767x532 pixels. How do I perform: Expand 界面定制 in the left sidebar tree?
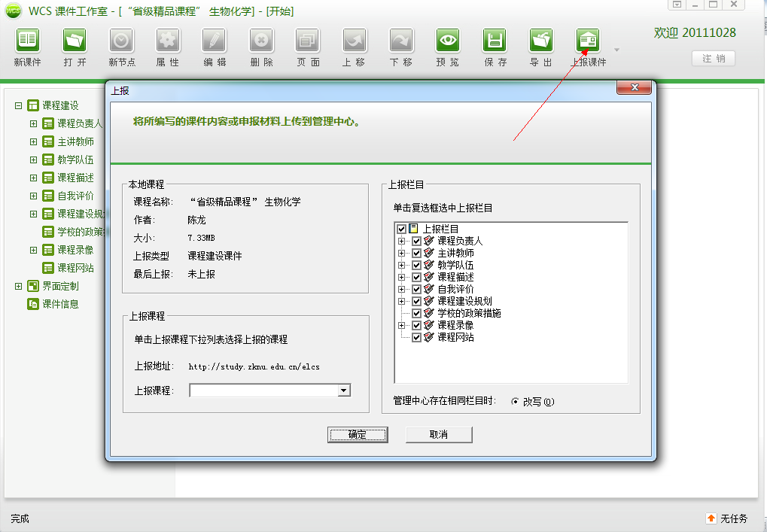click(x=19, y=286)
